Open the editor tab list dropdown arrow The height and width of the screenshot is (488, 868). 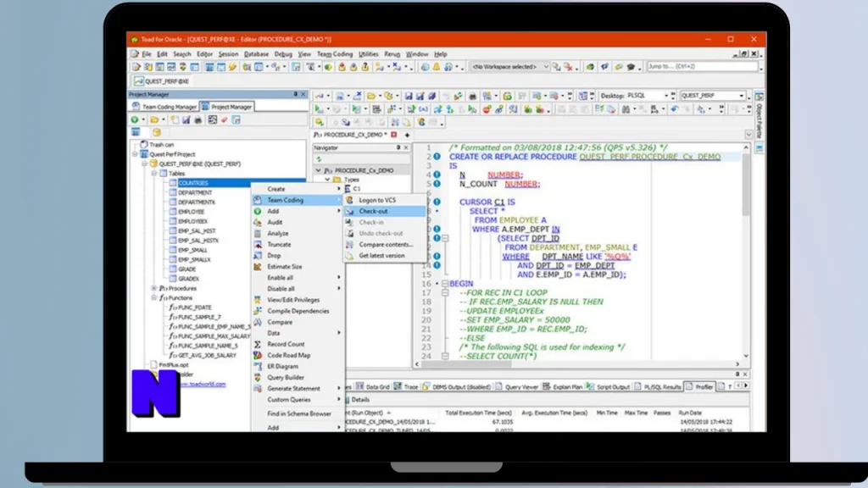tap(748, 135)
